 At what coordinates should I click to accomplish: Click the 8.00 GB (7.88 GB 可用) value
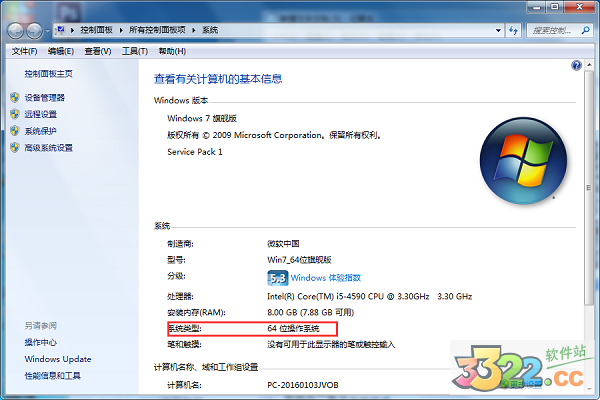311,312
